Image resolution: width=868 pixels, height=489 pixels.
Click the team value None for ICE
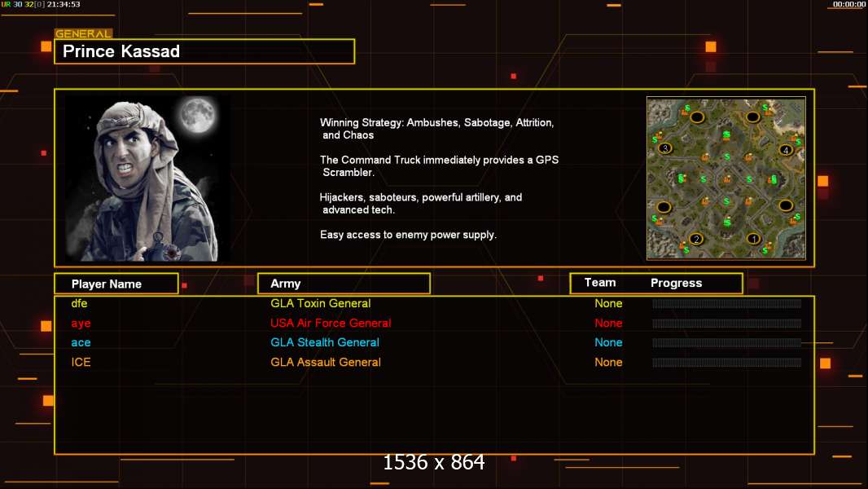click(608, 362)
